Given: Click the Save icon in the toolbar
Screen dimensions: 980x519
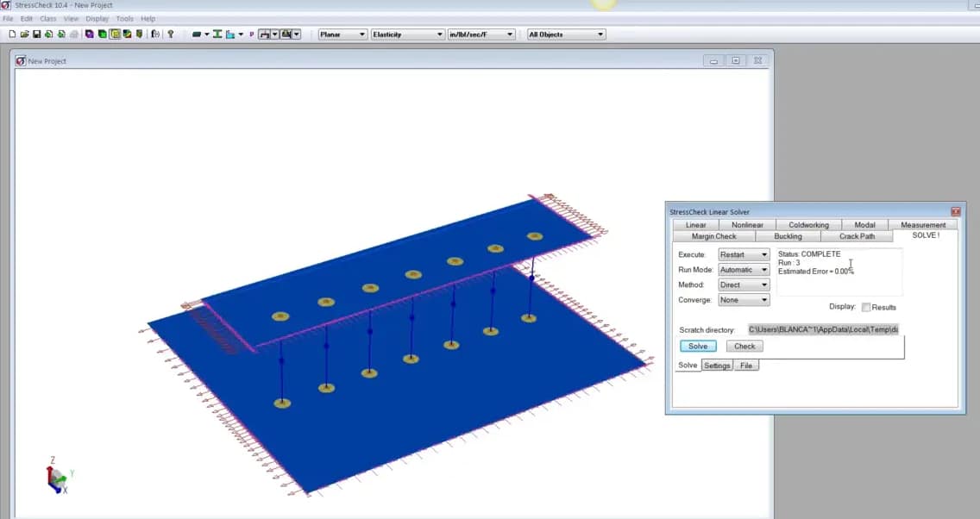Looking at the screenshot, I should 35,34.
